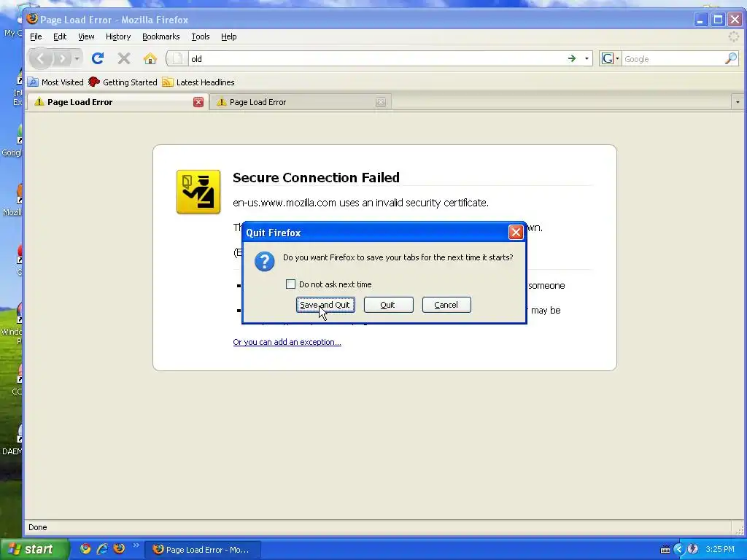Cancel the Quit Firefox dialog
This screenshot has height=560, width=747.
[x=446, y=305]
